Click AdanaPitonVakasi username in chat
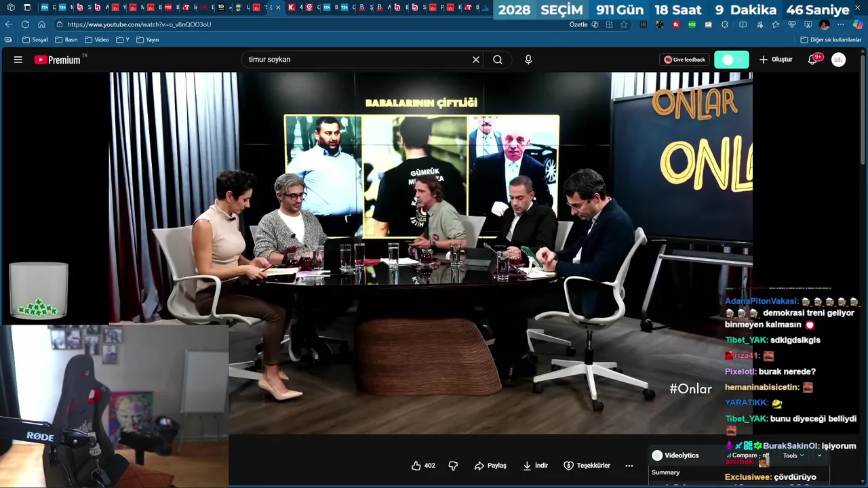This screenshot has width=868, height=488. point(762,301)
